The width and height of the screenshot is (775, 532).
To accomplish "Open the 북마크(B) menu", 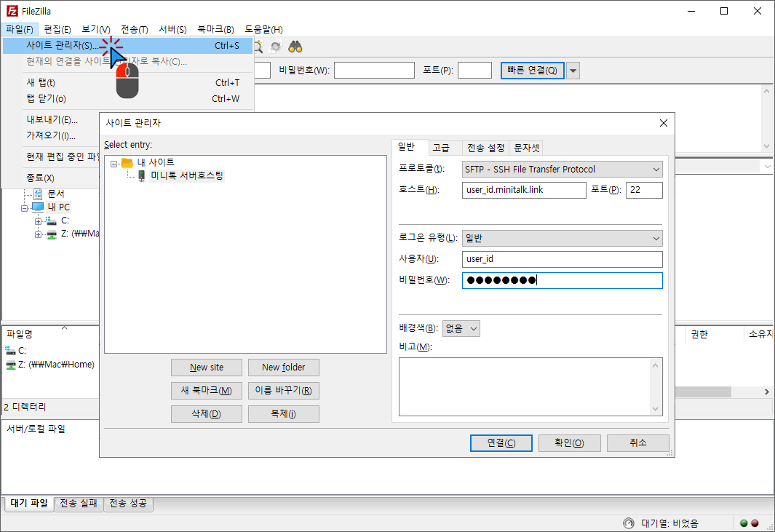I will pyautogui.click(x=215, y=29).
